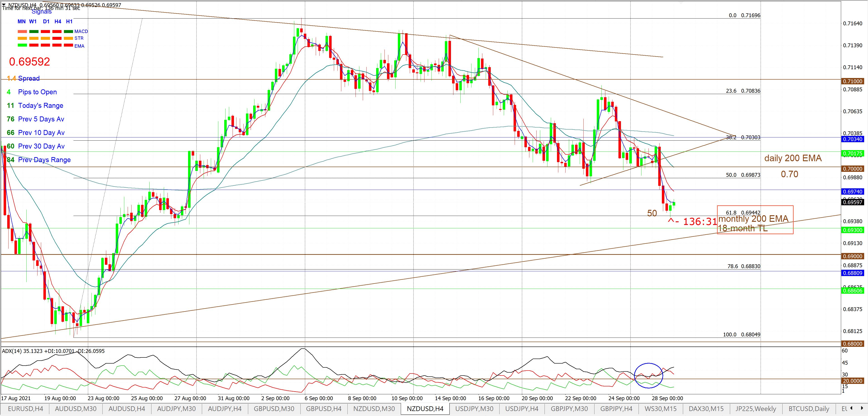The height and width of the screenshot is (416, 868).
Task: Click the Fibonacci '38.2 0.70303' label
Action: (743, 137)
